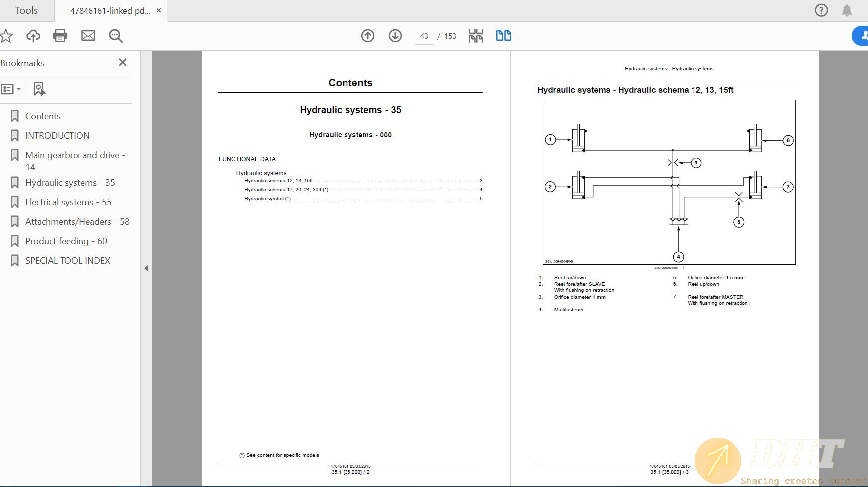Toggle the two-page view mode
This screenshot has width=868, height=487.
(503, 36)
